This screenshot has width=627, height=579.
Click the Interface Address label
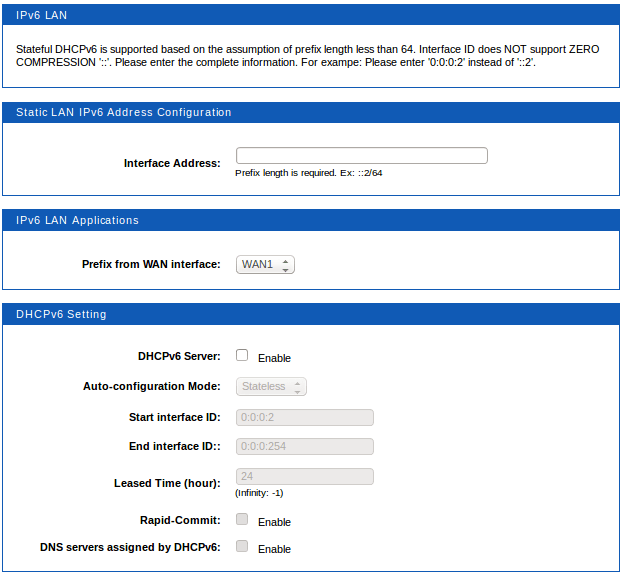point(172,163)
